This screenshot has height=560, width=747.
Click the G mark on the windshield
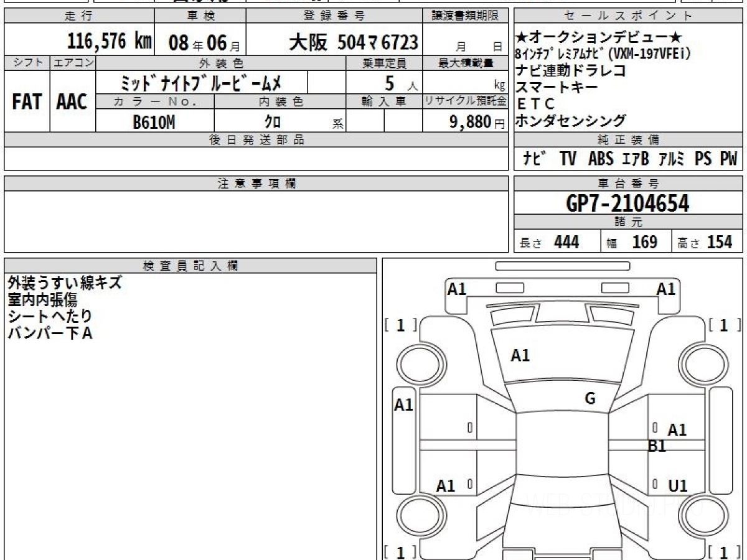(x=590, y=399)
